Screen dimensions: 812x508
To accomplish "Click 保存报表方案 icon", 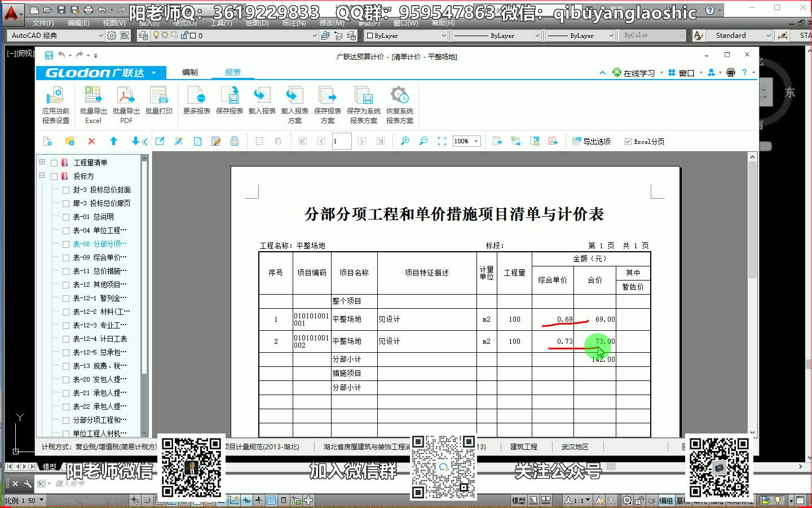I will point(328,105).
